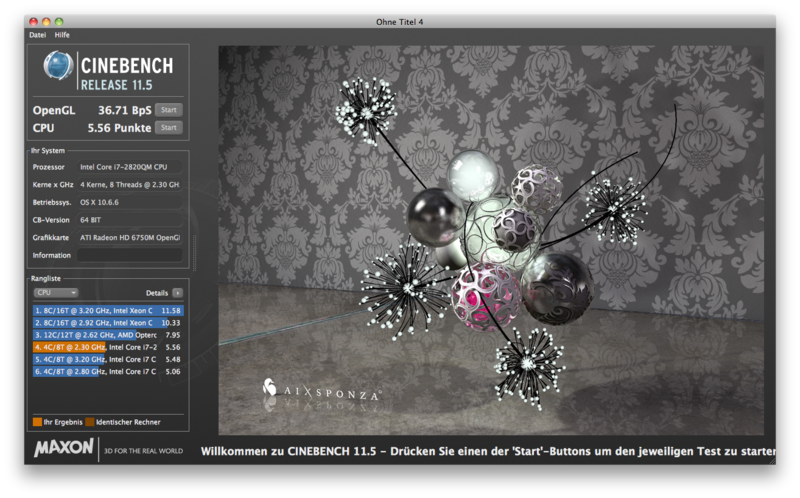Click the rendered spheres preview image
800x498 pixels.
coord(491,240)
